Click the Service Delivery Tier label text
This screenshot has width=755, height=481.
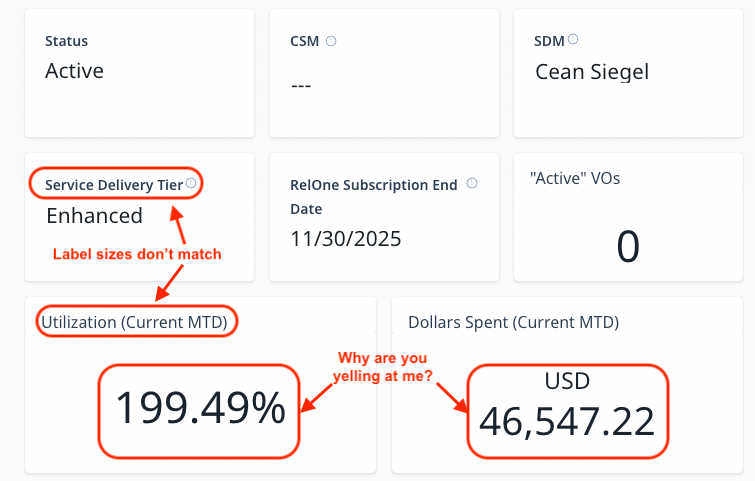114,185
